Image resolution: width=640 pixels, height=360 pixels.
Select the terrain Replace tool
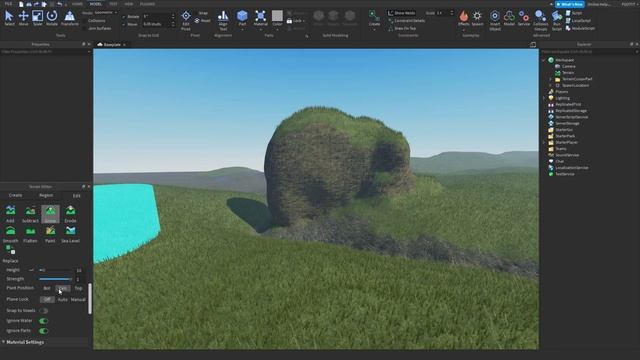click(10, 253)
